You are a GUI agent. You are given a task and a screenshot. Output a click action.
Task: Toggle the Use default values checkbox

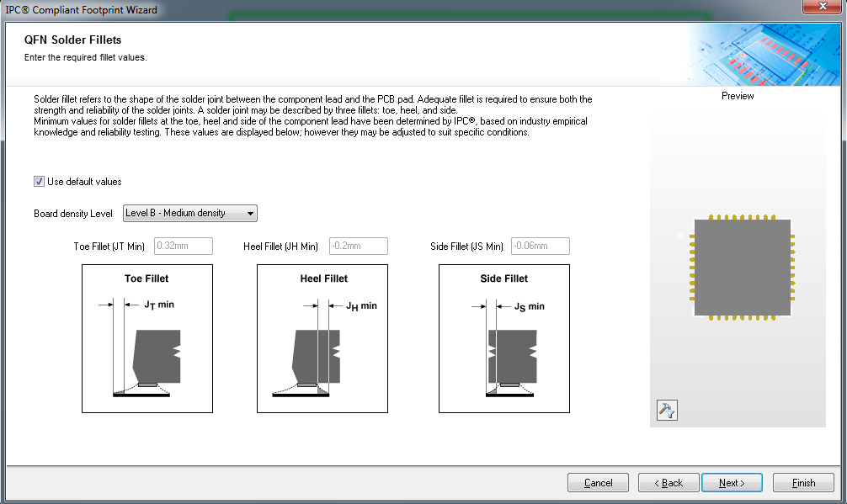pos(40,182)
